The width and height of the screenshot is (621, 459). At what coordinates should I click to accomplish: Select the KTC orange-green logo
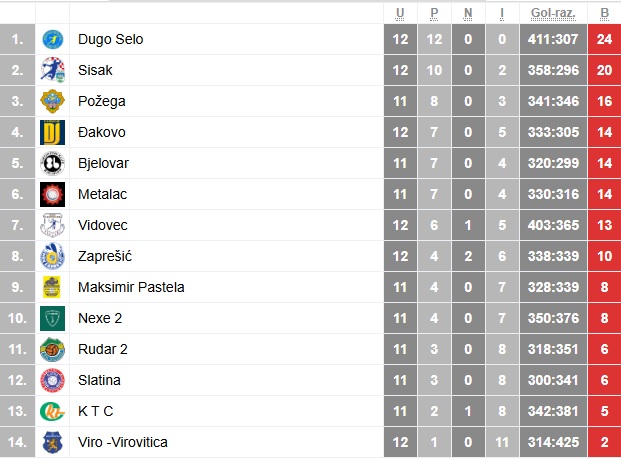tap(53, 411)
